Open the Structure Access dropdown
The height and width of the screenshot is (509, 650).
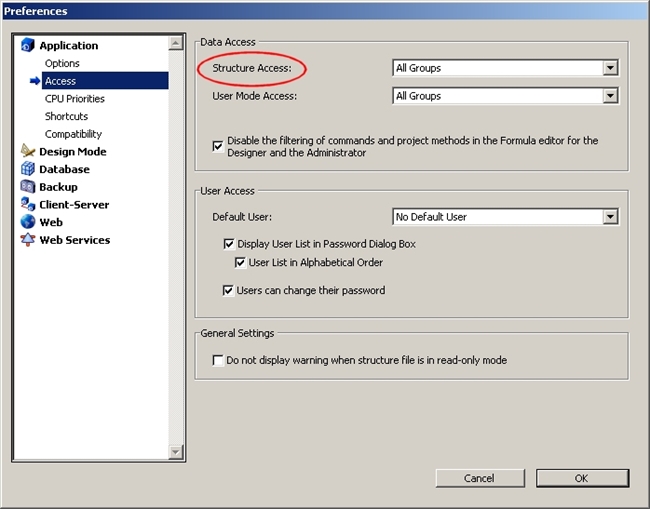610,68
